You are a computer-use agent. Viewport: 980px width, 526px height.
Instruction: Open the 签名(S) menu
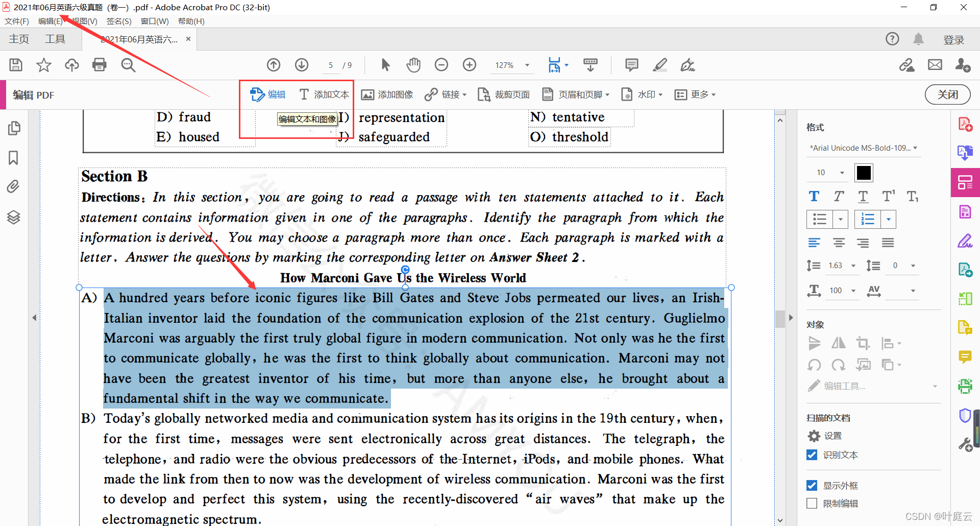point(119,21)
